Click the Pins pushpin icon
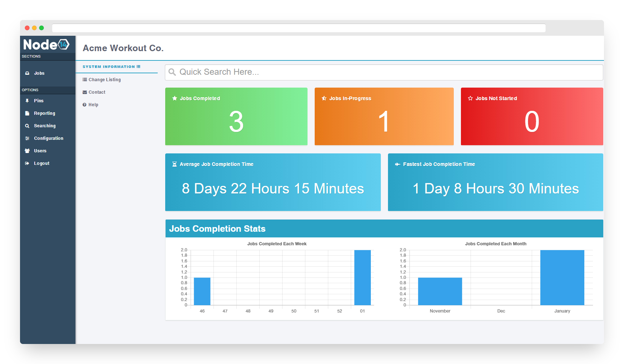Viewport: 624px width, 364px height. (27, 101)
